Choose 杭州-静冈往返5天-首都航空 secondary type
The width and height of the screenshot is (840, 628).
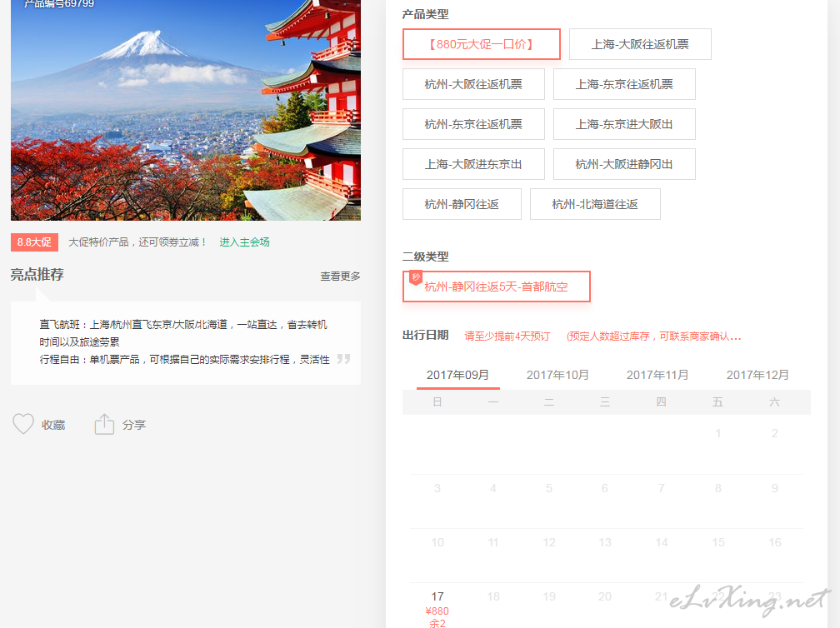pos(496,287)
